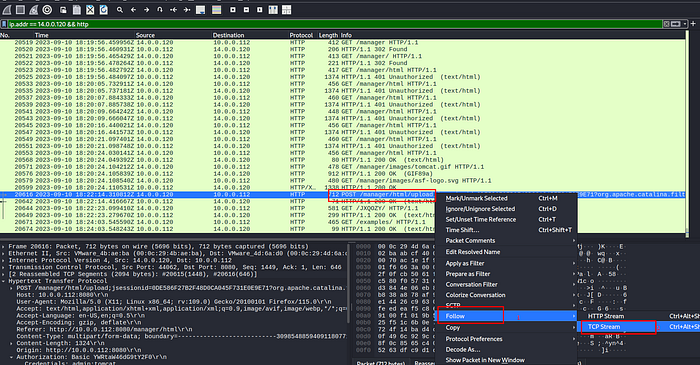Image resolution: width=700 pixels, height=365 pixels.
Task: Choose Ignore/Unignore Selected
Action: [506, 209]
